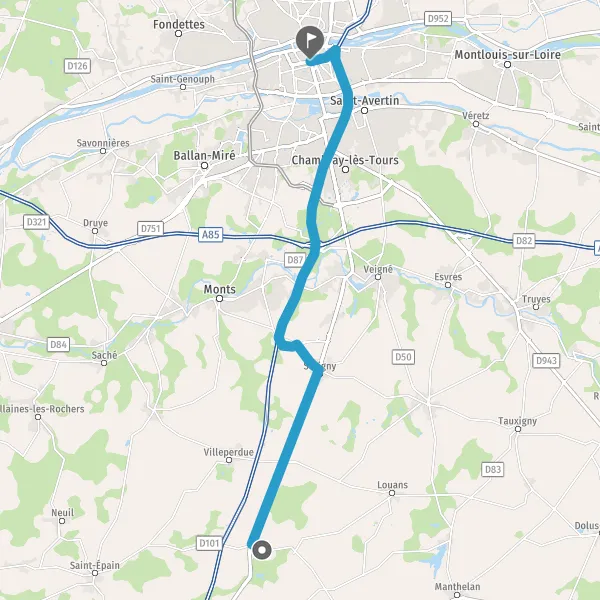This screenshot has height=600, width=600.
Task: Click the route start circle marker
Action: tap(262, 550)
